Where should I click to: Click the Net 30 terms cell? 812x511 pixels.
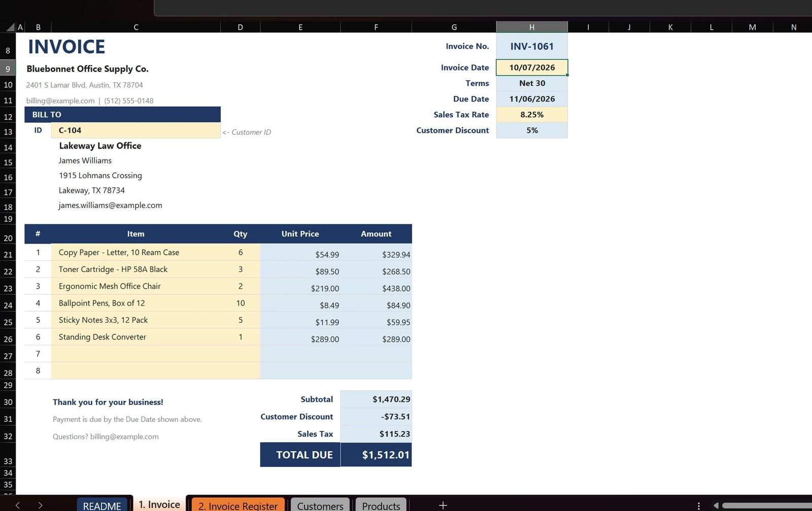point(532,83)
